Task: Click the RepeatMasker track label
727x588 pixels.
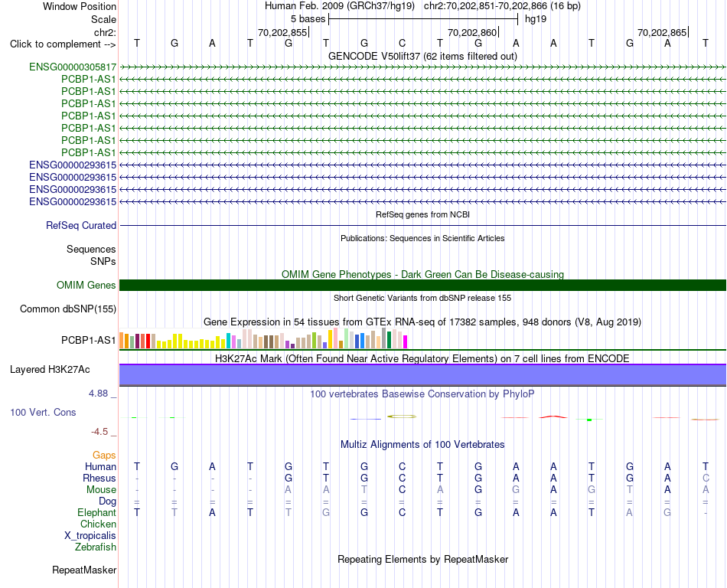Action: point(84,570)
